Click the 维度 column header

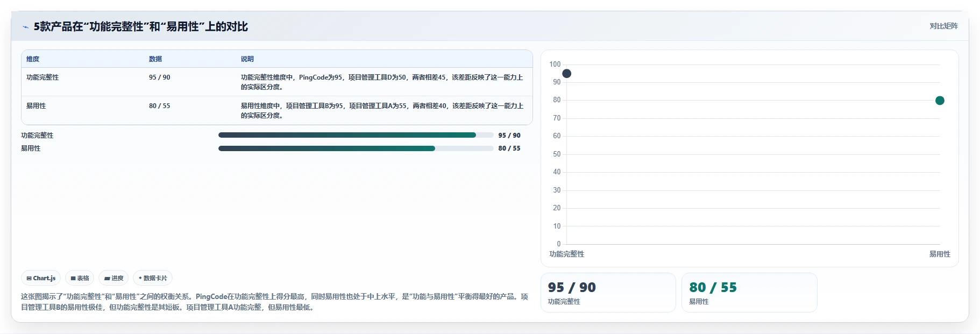coord(33,59)
